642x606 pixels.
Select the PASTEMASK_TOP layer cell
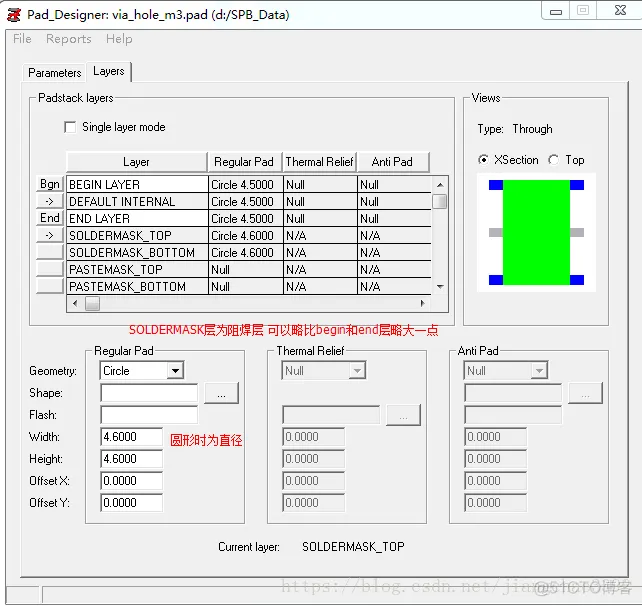point(138,270)
